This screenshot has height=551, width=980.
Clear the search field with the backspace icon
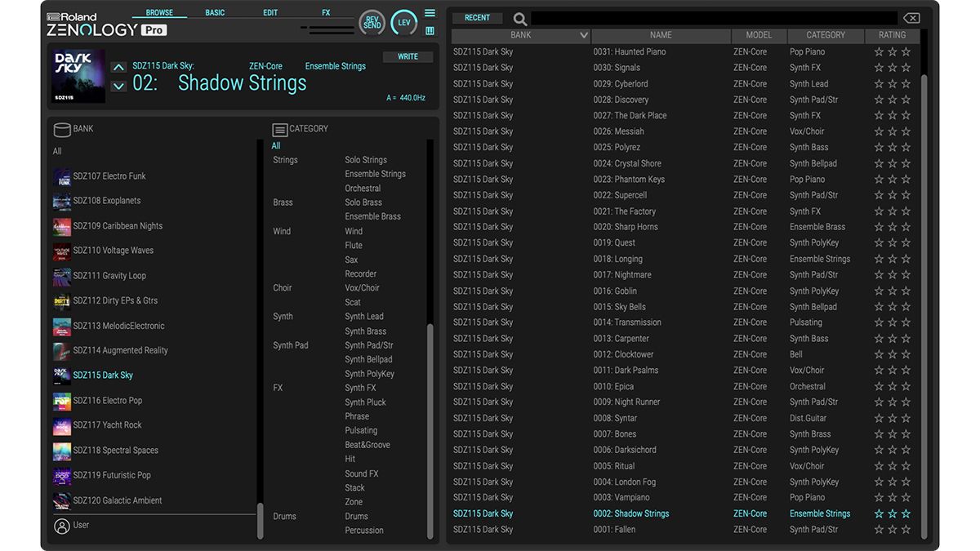click(x=911, y=17)
